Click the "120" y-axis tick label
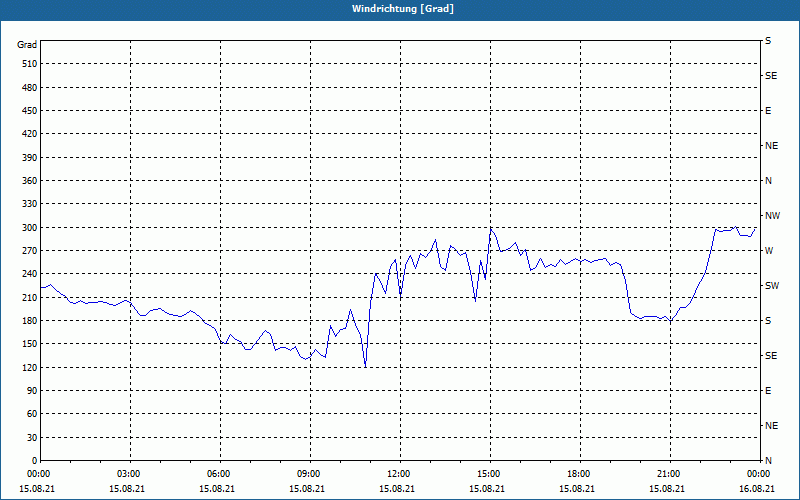The image size is (800, 500). 30,367
